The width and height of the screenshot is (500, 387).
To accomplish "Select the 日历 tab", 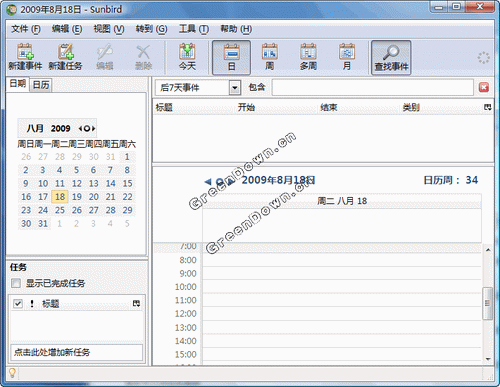I will (x=41, y=85).
